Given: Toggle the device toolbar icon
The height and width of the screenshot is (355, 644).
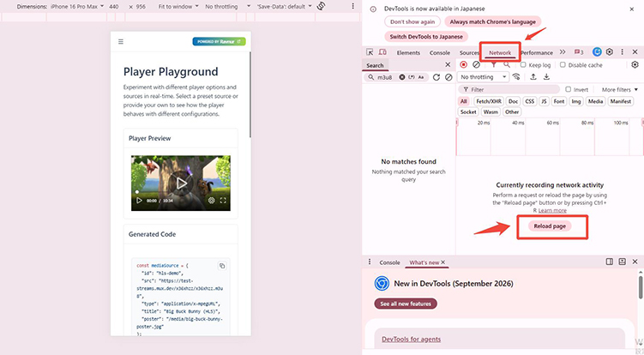Looking at the screenshot, I should (x=382, y=52).
